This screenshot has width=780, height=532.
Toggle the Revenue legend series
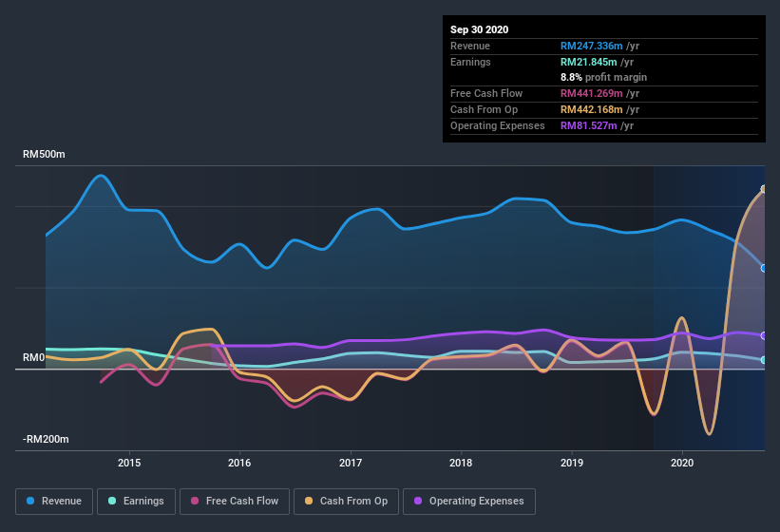(54, 502)
